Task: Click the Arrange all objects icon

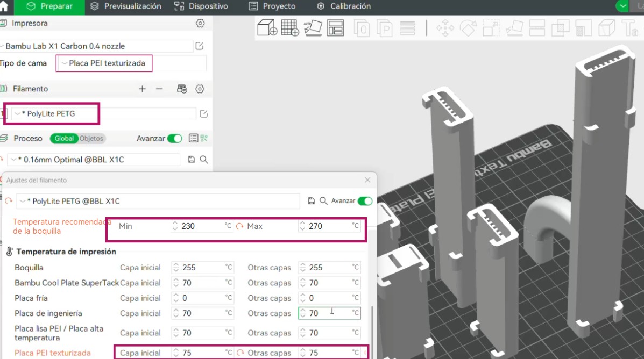Action: [x=336, y=28]
